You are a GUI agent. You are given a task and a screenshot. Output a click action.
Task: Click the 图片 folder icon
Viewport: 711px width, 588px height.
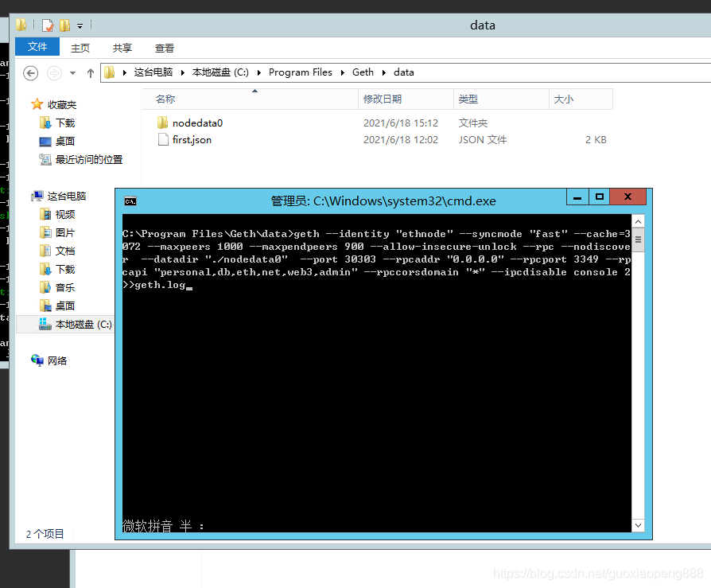pos(45,232)
